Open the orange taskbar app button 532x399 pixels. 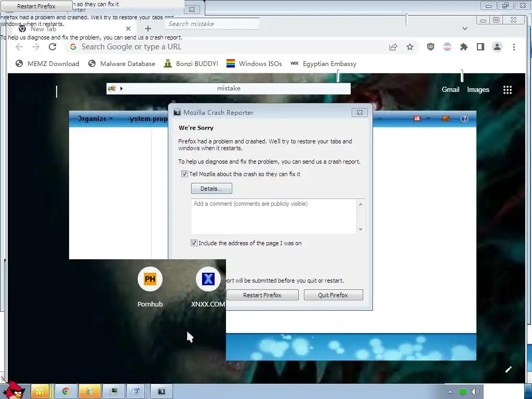click(89, 392)
